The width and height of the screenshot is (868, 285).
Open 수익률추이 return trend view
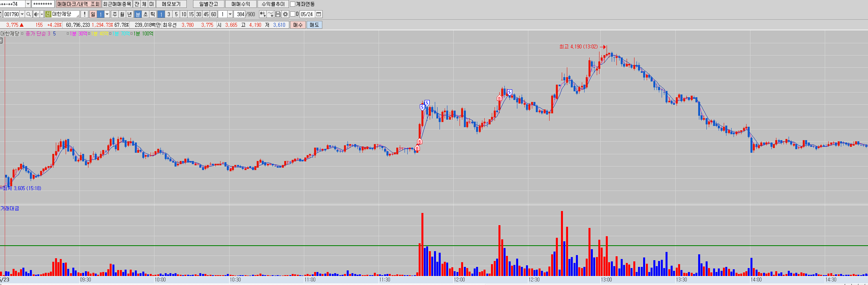pyautogui.click(x=273, y=4)
